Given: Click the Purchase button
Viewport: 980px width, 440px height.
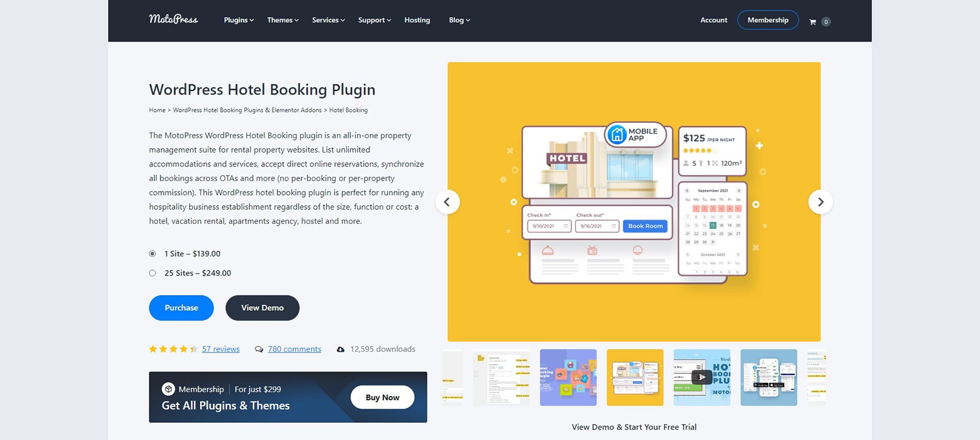Looking at the screenshot, I should pos(181,308).
